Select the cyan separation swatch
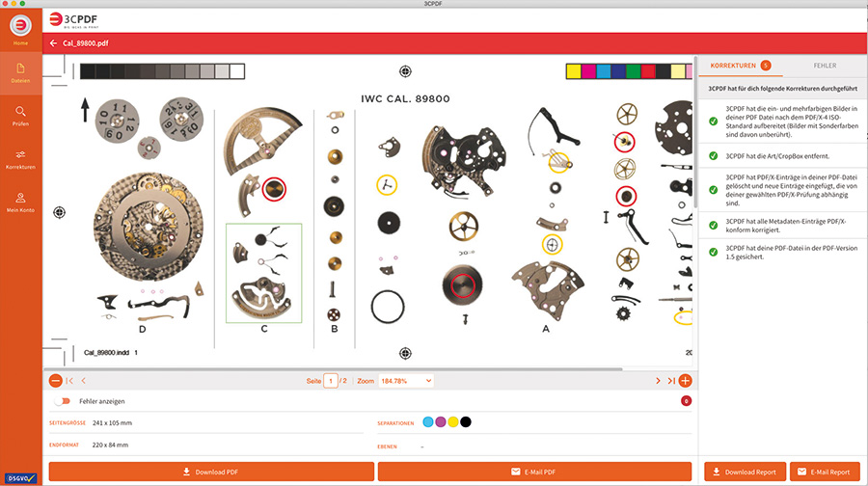 428,421
